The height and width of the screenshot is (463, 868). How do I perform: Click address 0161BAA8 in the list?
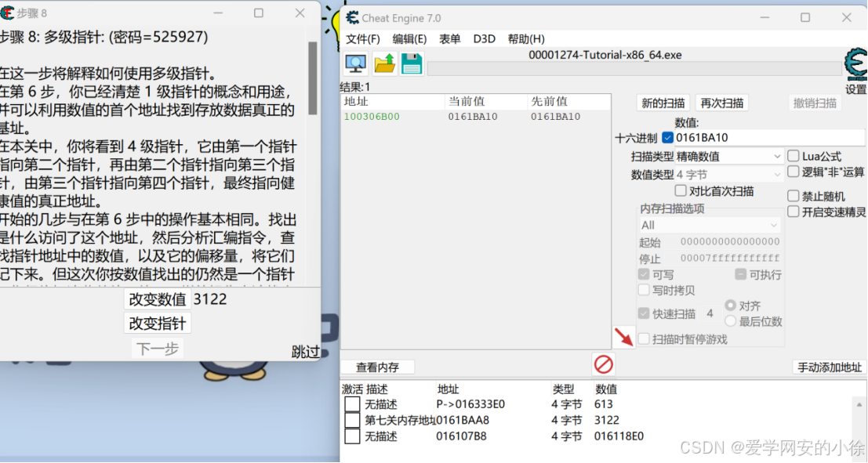[x=463, y=421]
